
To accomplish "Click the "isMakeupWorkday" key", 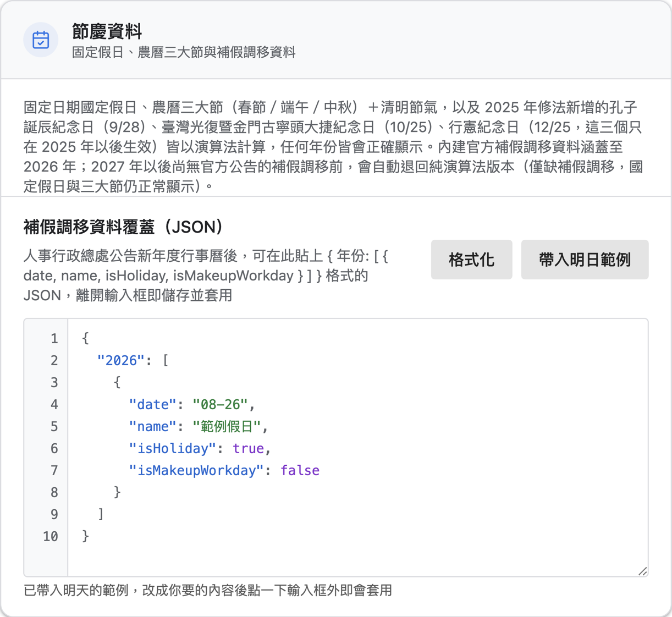I will [x=196, y=470].
